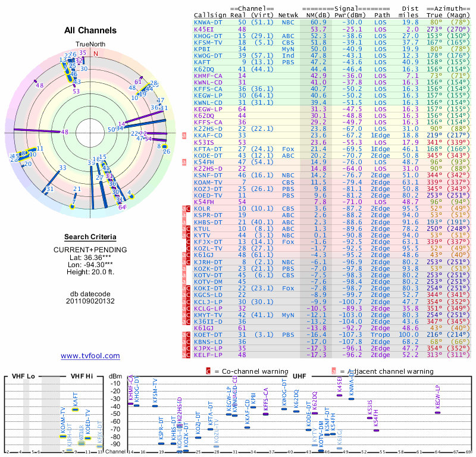Select KFTA-DT callsign in the table

click(x=208, y=149)
